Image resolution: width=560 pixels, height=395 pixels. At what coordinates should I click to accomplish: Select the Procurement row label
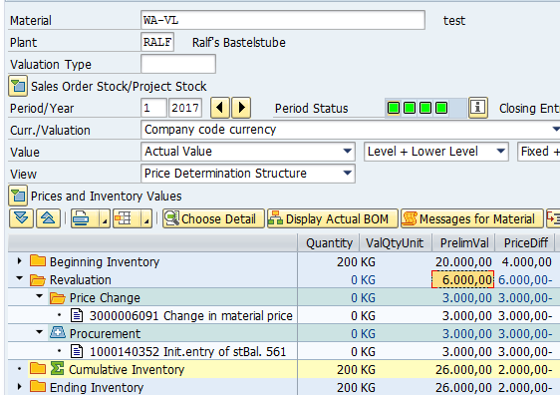105,333
